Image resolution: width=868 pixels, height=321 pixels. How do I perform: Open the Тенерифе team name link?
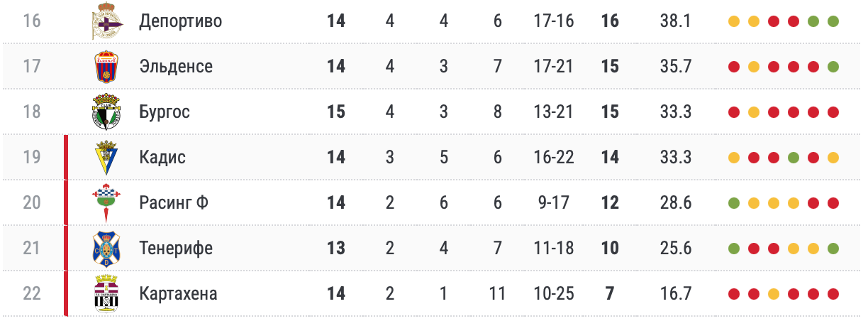point(176,249)
